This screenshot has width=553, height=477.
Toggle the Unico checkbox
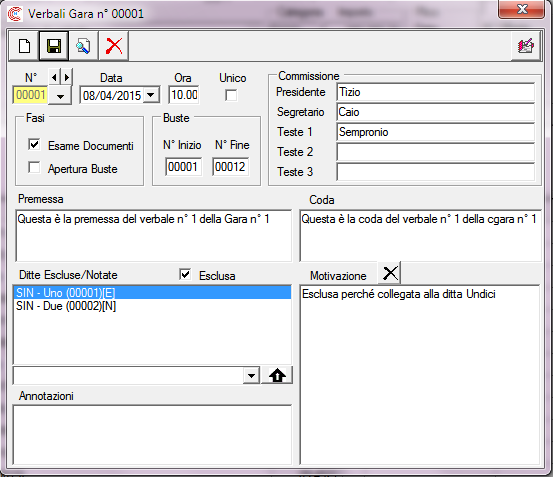(231, 95)
